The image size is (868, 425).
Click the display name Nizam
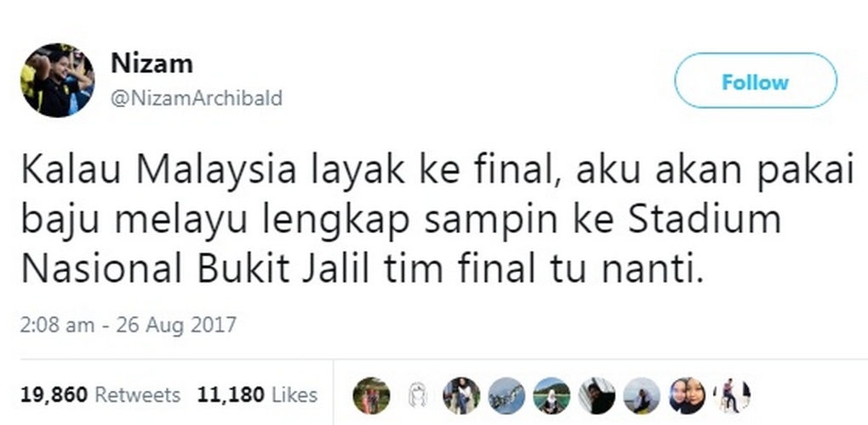[x=151, y=64]
